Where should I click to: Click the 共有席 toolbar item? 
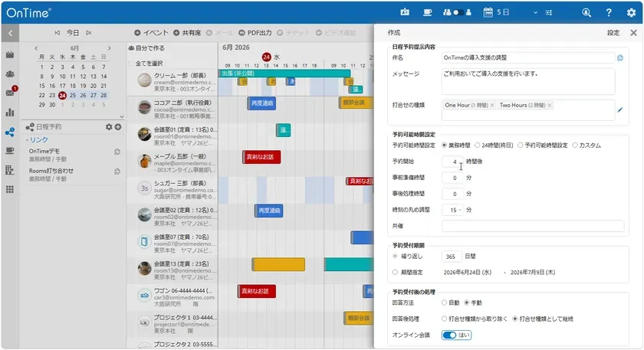(x=187, y=33)
